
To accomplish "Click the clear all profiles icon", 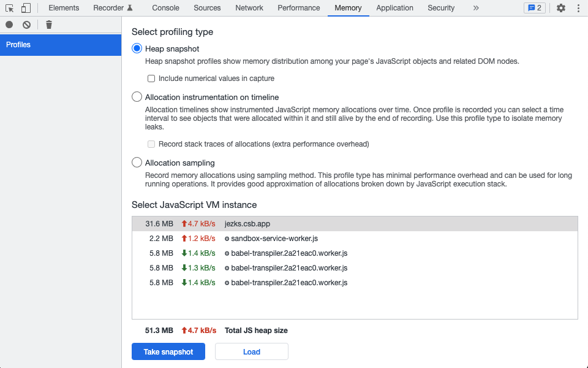I will click(26, 25).
